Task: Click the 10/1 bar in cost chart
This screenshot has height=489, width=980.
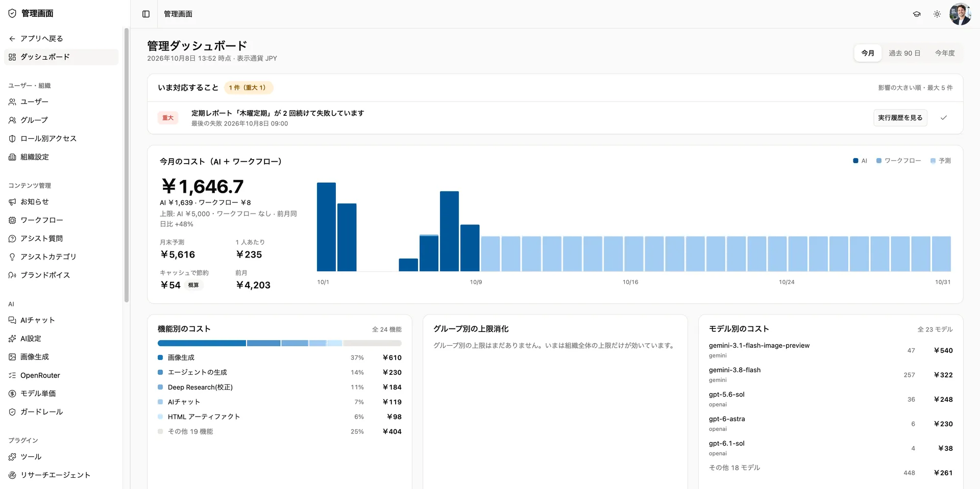Action: (326, 227)
